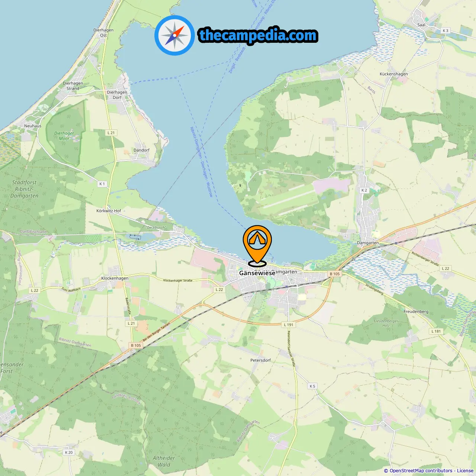Click the K 20 road shield

(x=69, y=452)
